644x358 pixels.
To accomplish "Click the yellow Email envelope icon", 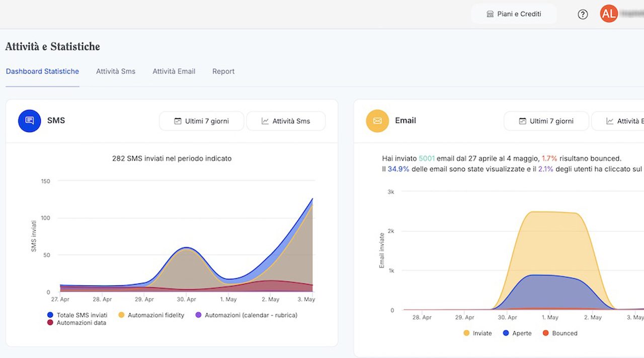I will [x=377, y=121].
